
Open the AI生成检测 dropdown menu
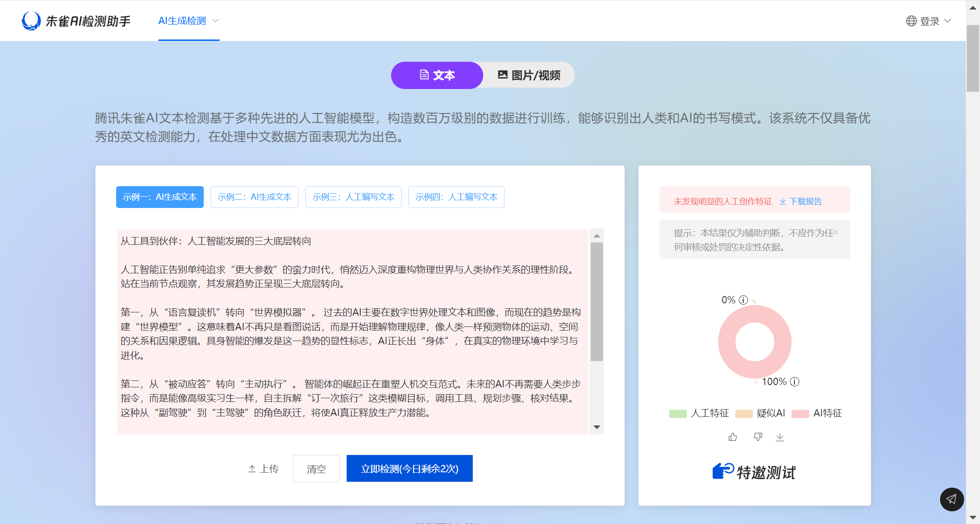pos(188,21)
